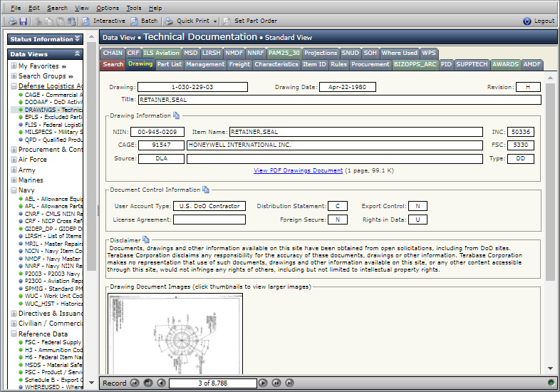Click the Drawing number field
This screenshot has height=392, width=560.
point(192,87)
